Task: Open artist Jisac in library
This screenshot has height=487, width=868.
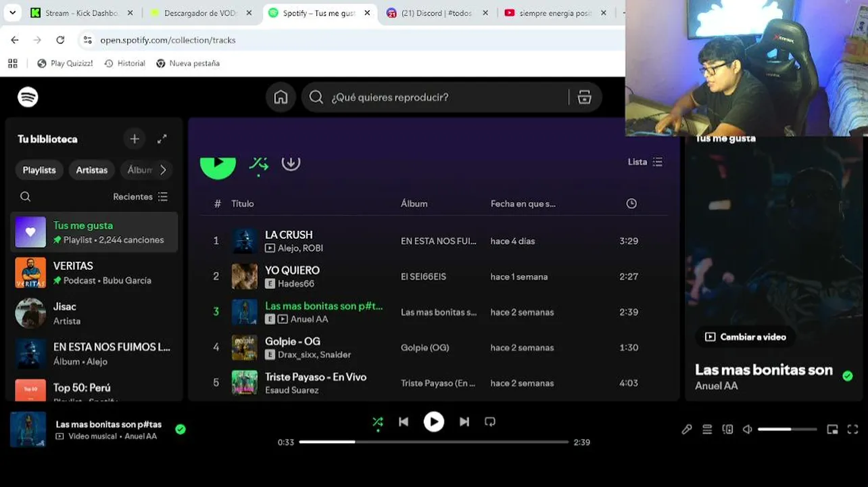Action: tap(94, 313)
